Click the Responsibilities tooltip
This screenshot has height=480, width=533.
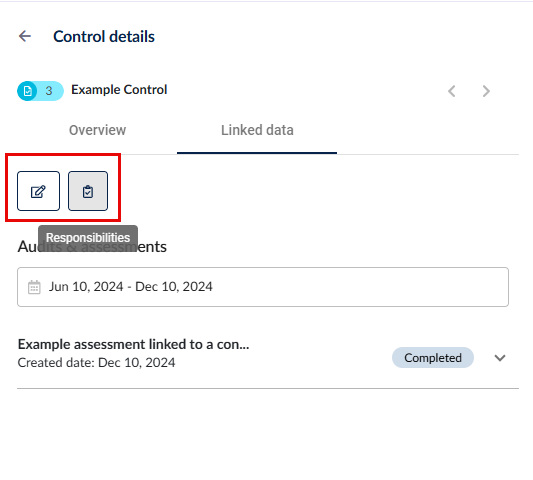pyautogui.click(x=88, y=238)
